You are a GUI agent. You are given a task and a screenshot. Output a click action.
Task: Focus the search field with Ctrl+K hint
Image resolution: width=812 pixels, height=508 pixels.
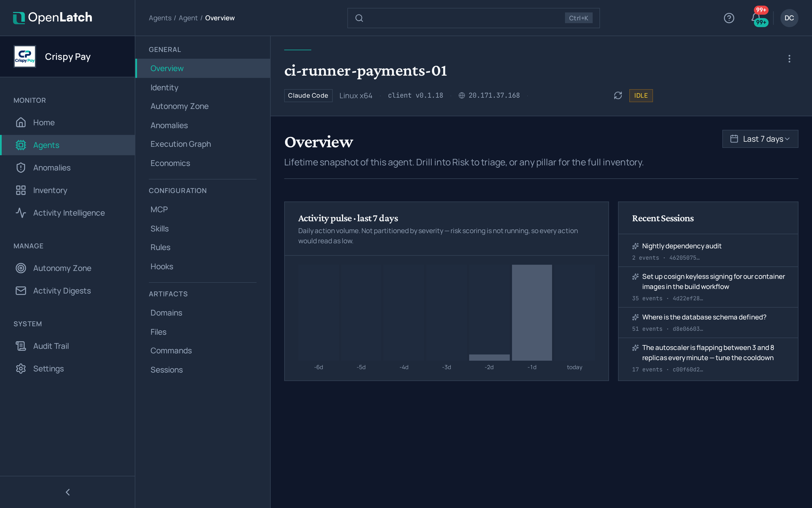pyautogui.click(x=473, y=18)
